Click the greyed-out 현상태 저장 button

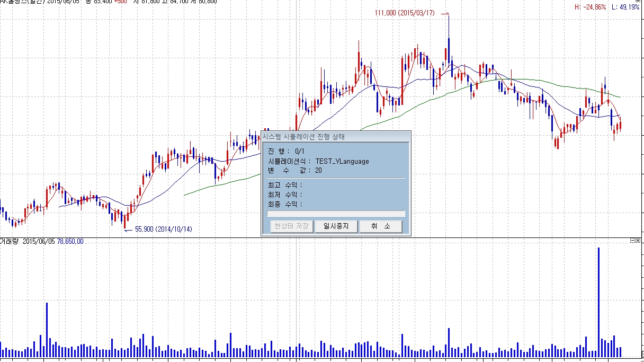[291, 226]
